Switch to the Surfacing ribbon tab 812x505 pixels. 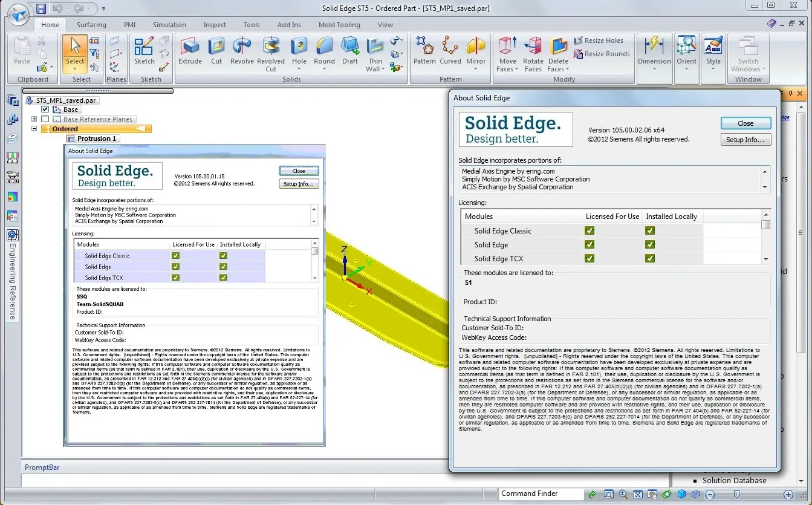[91, 25]
